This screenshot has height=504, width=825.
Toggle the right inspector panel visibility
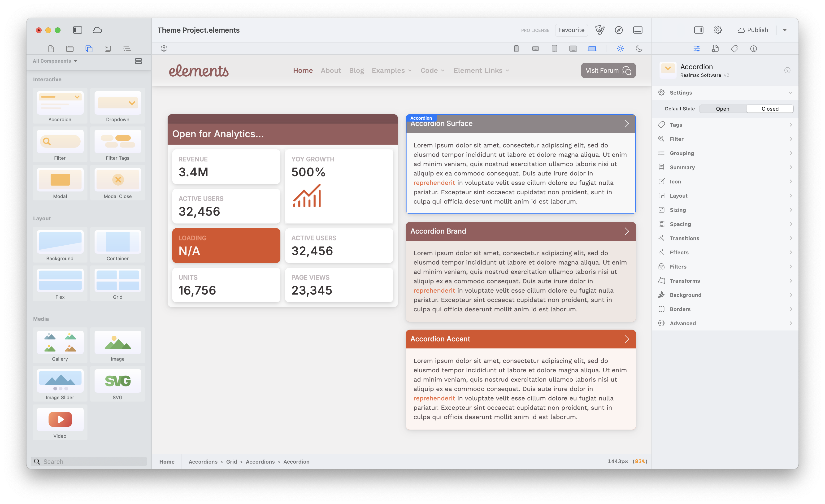coord(699,30)
